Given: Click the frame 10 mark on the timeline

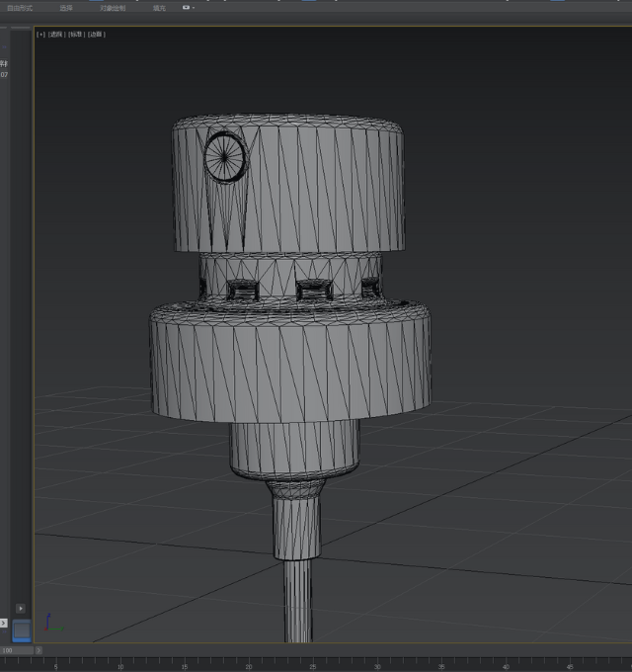Looking at the screenshot, I should click(x=120, y=666).
